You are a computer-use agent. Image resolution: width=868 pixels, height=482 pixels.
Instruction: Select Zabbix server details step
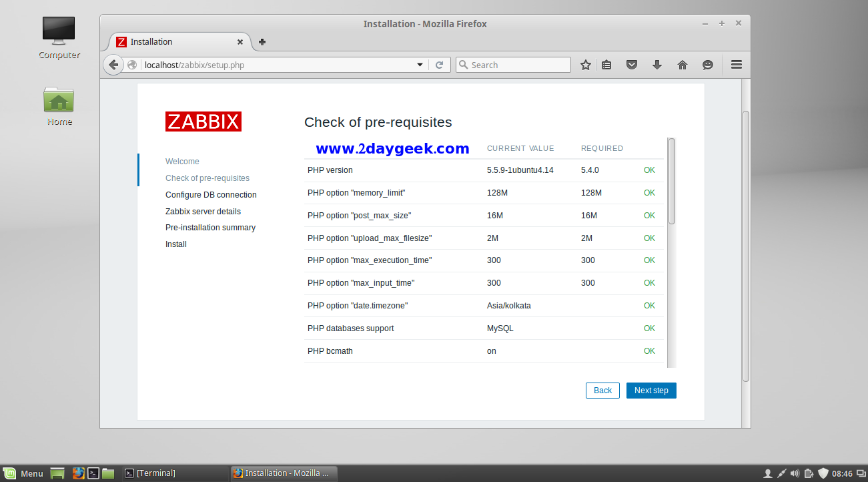(x=203, y=212)
